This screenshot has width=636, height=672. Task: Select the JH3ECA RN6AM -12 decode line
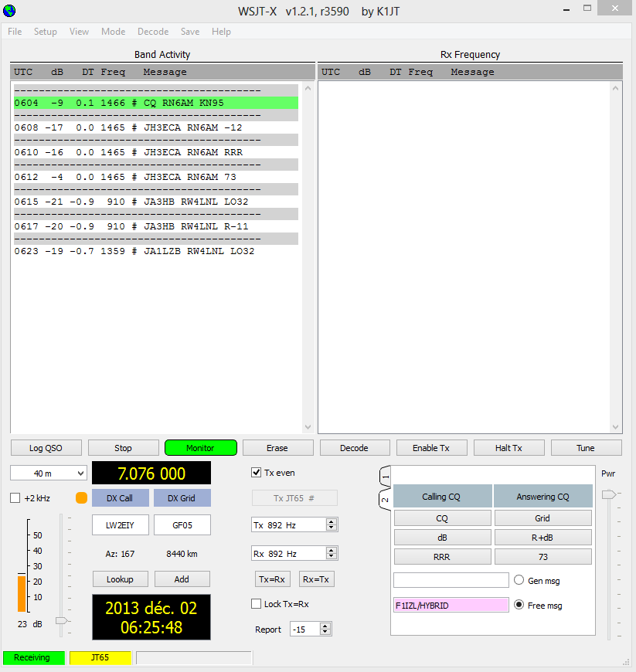tap(156, 127)
